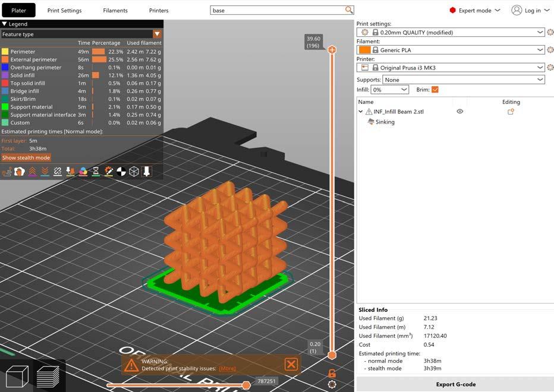Open the Filaments tab

click(x=115, y=10)
